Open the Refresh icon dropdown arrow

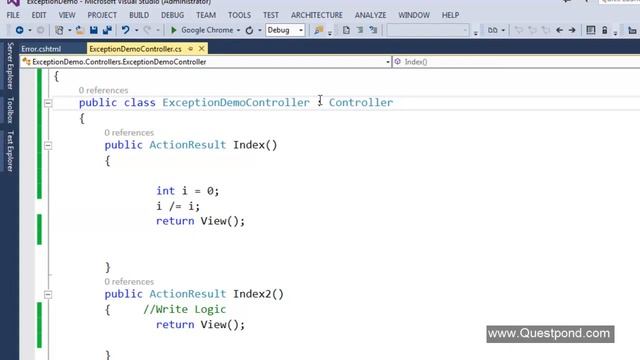(x=260, y=30)
